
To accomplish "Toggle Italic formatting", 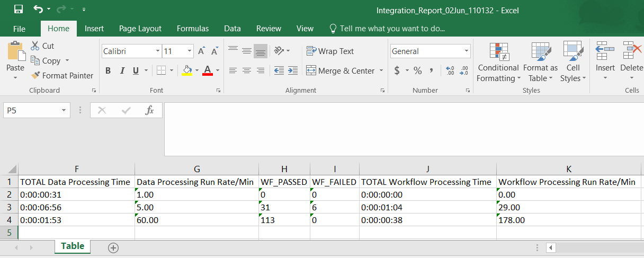I will coord(122,70).
